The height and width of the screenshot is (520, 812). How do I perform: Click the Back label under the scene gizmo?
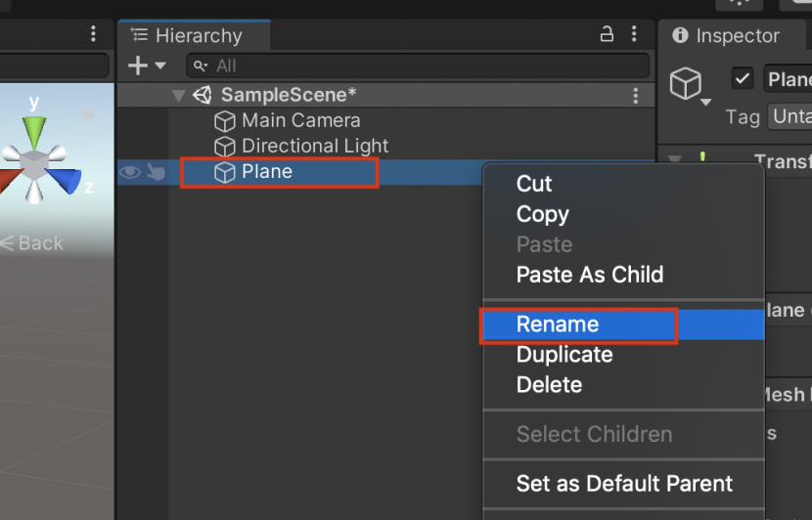coord(39,243)
